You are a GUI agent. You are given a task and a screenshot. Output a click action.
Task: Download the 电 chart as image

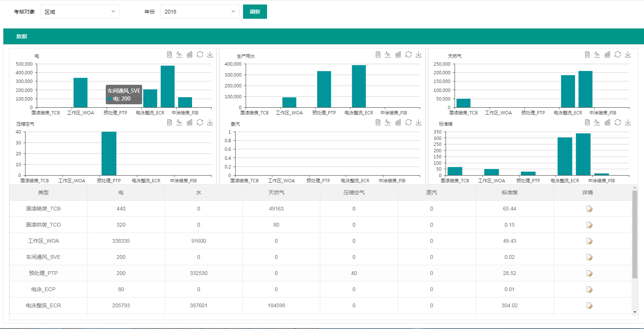(210, 55)
